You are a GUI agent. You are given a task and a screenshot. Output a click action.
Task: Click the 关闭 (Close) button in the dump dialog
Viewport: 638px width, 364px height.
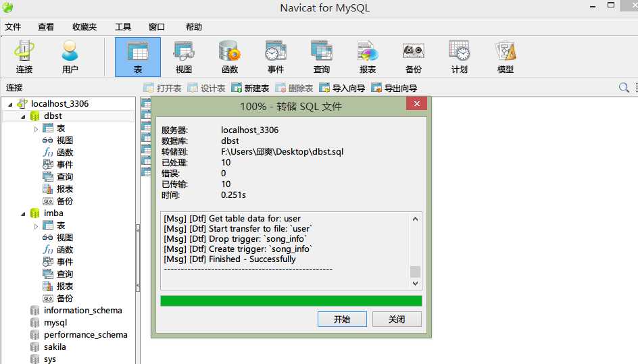(397, 319)
